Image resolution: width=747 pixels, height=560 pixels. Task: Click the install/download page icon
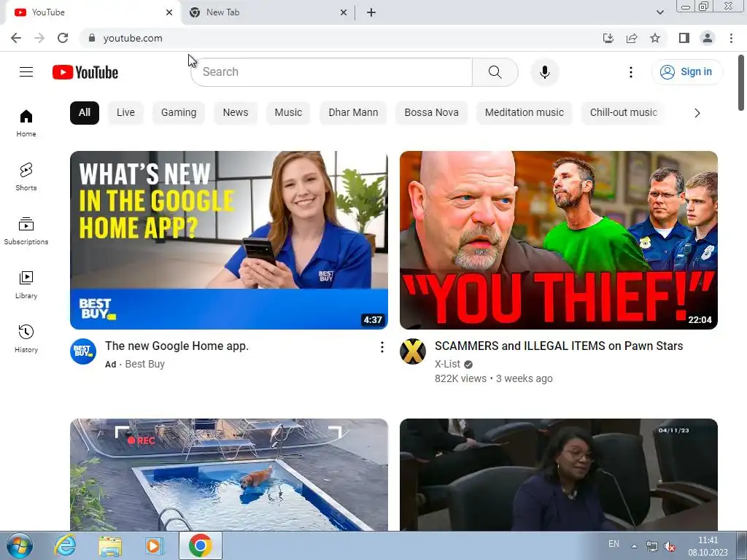[608, 38]
